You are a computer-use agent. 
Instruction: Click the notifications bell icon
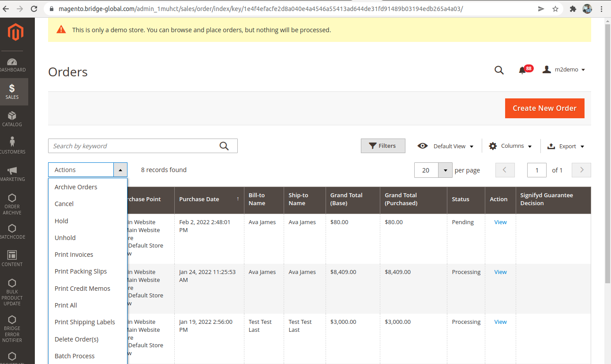tap(522, 70)
